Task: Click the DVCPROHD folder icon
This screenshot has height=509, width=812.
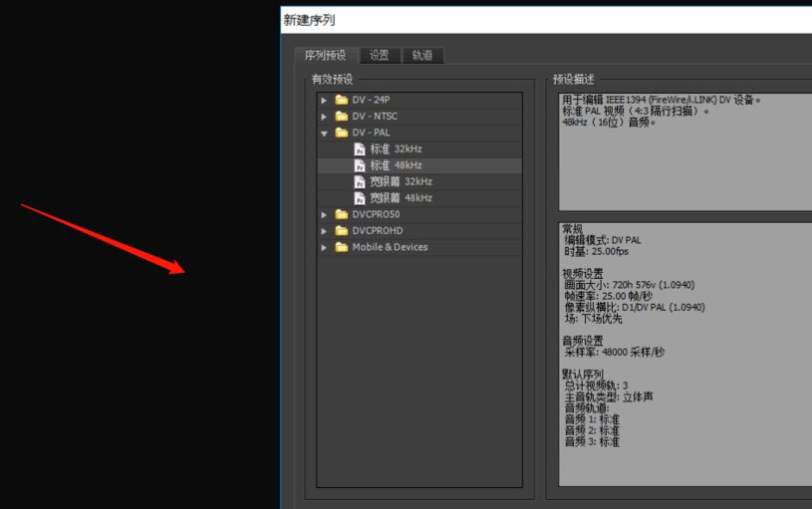Action: pyautogui.click(x=342, y=230)
